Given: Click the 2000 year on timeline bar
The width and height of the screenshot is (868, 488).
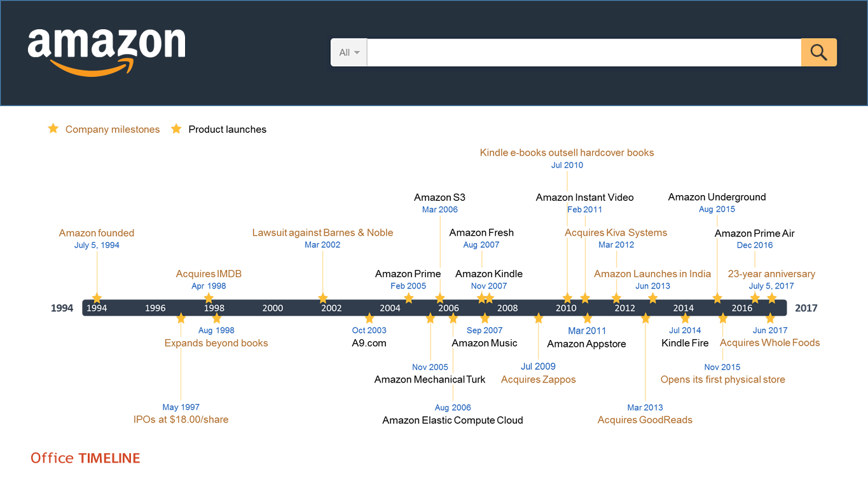Looking at the screenshot, I should [273, 308].
